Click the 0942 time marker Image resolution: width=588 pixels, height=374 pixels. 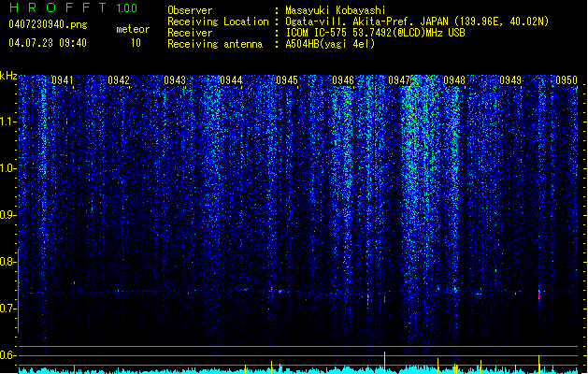click(x=119, y=80)
